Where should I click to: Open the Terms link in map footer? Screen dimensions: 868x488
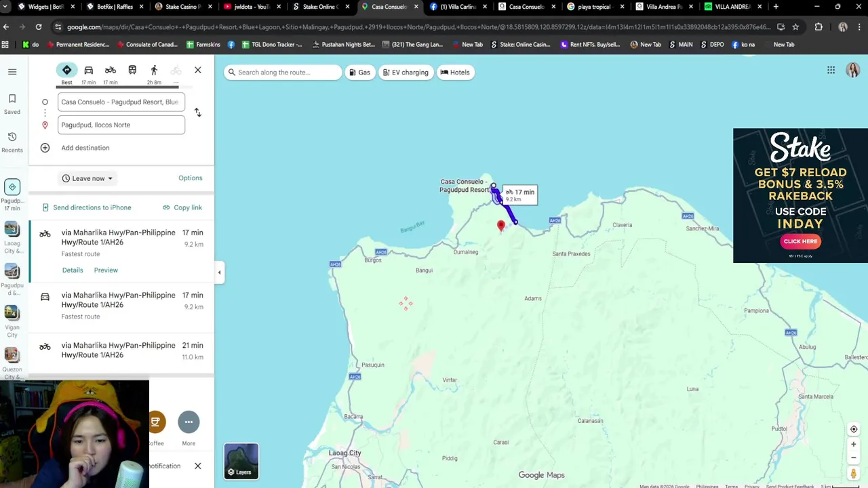pos(731,486)
